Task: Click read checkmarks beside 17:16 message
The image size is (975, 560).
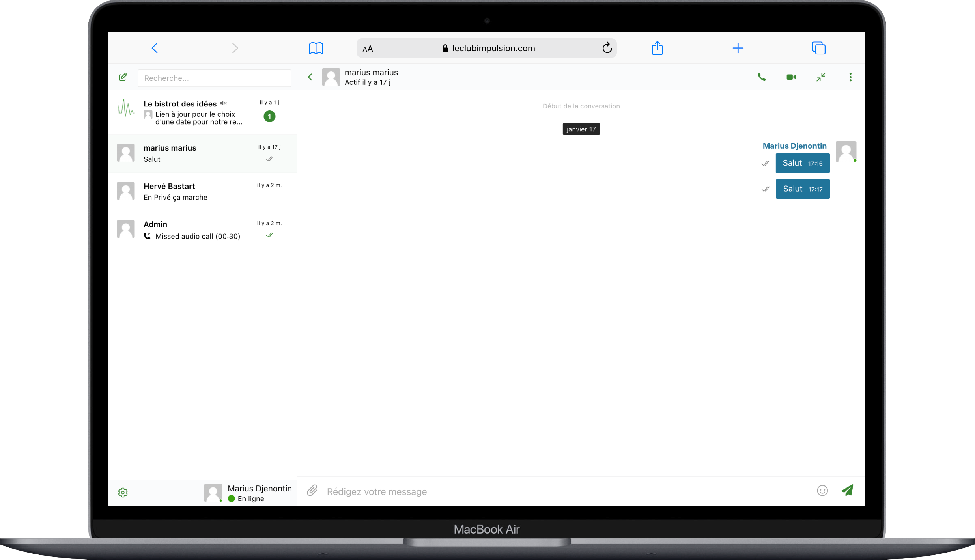Action: pyautogui.click(x=766, y=163)
